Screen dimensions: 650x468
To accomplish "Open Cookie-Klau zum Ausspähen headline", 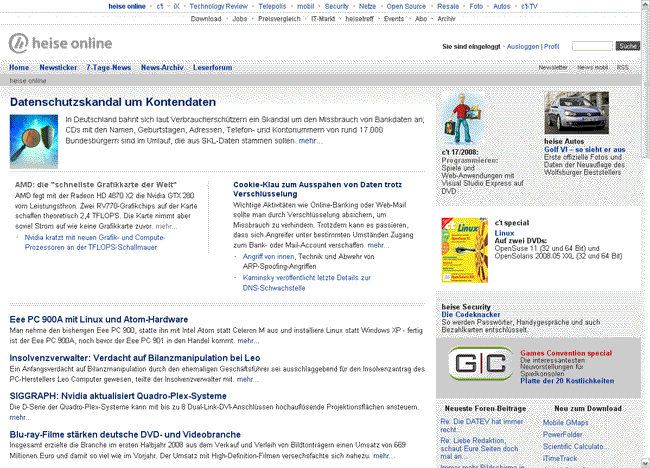I will [x=318, y=189].
